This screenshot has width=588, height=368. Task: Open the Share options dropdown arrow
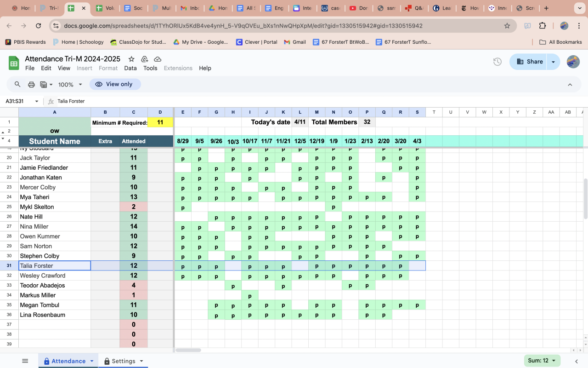tap(553, 62)
